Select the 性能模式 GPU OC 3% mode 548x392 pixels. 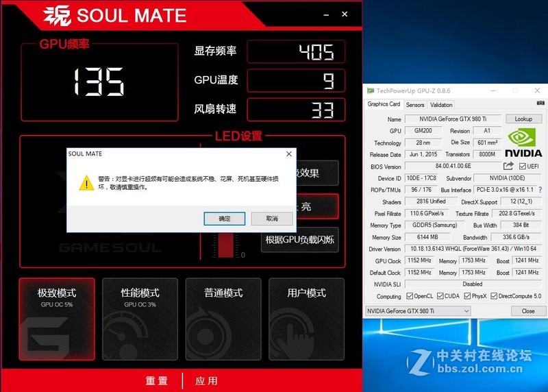tap(140, 319)
